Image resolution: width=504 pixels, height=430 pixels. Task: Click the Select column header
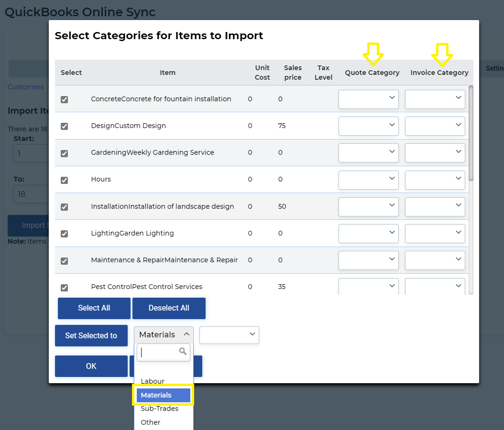71,73
